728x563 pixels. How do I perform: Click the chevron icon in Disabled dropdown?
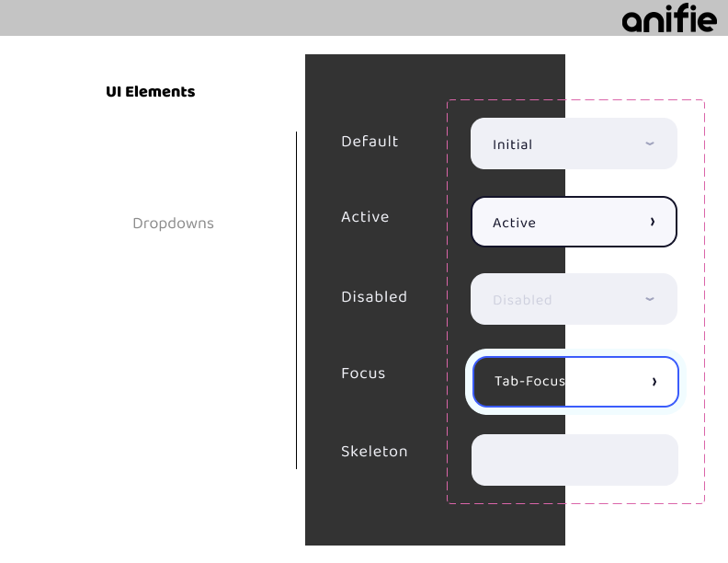coord(650,299)
